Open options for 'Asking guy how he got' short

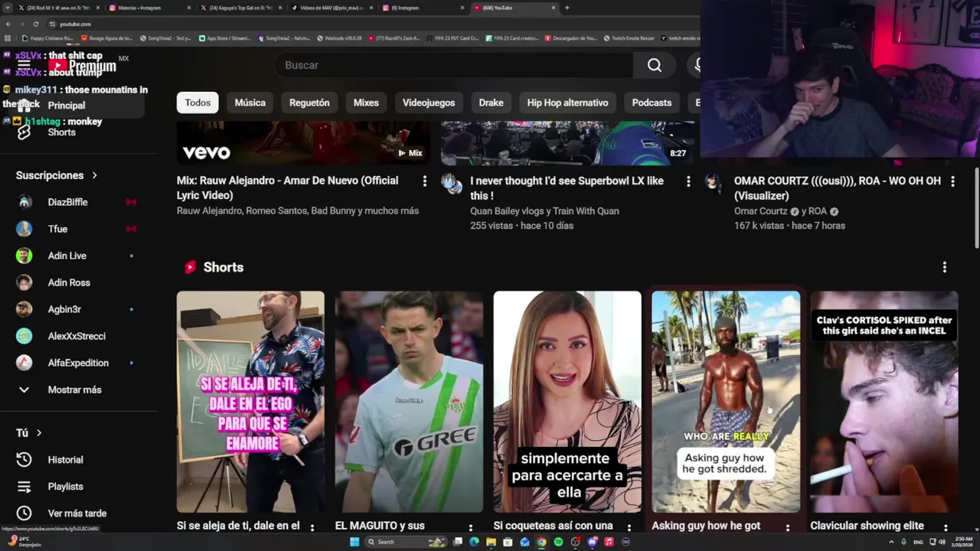click(788, 527)
